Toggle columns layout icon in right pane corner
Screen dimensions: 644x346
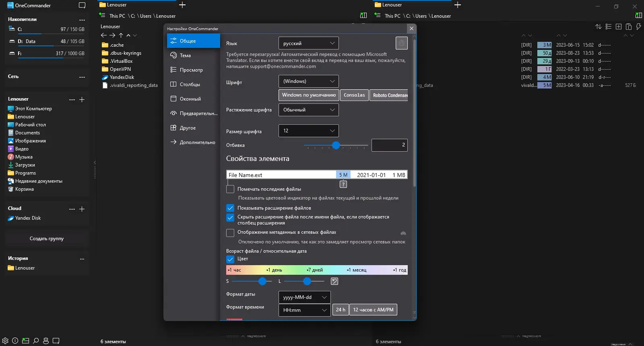638,15
